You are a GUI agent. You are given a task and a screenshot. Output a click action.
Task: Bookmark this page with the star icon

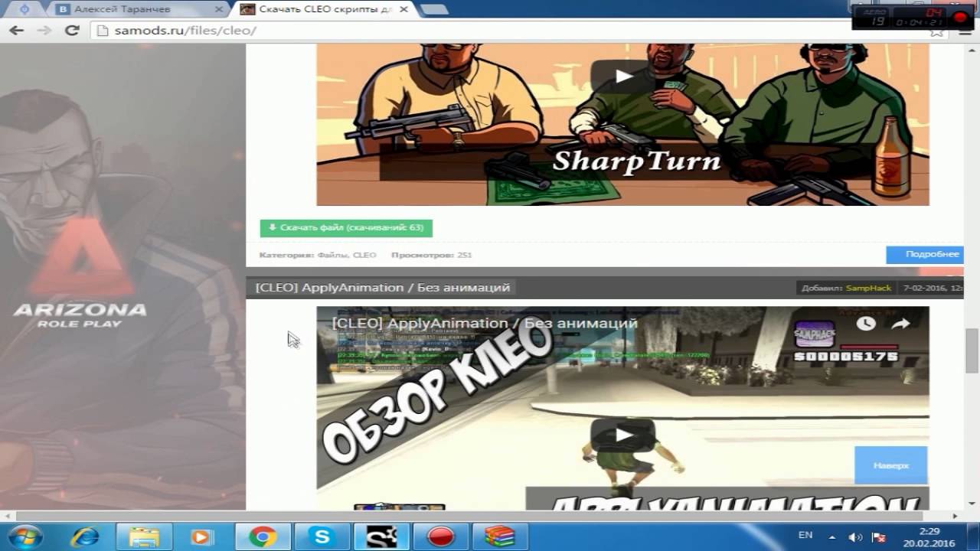936,31
